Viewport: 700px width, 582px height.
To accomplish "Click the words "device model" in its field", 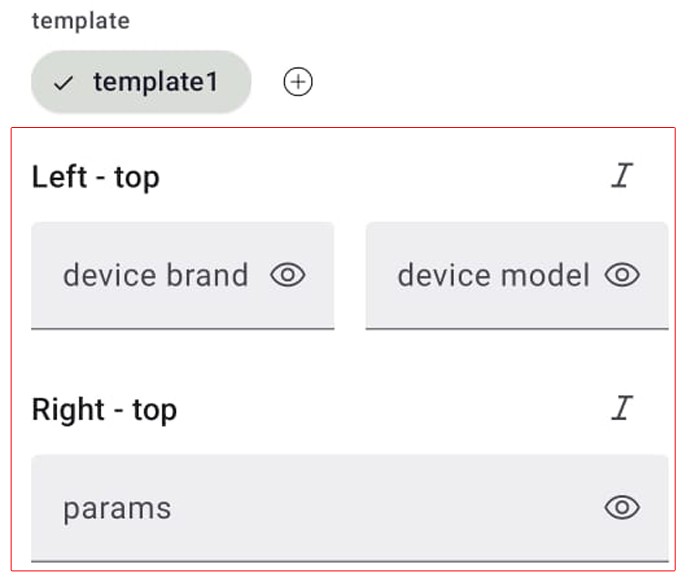I will pyautogui.click(x=494, y=275).
